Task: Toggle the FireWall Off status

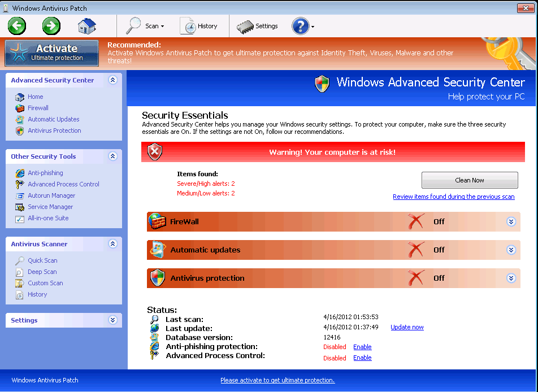Action: click(416, 221)
